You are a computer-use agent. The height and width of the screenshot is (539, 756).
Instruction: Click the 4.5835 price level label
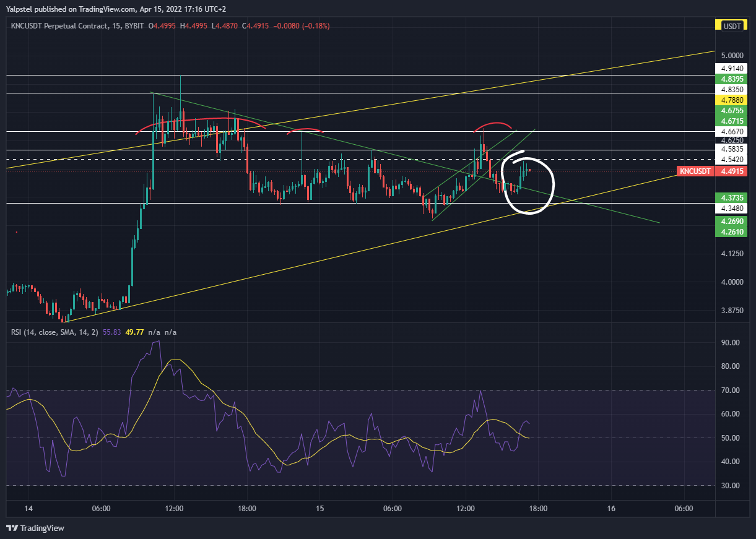click(x=732, y=149)
